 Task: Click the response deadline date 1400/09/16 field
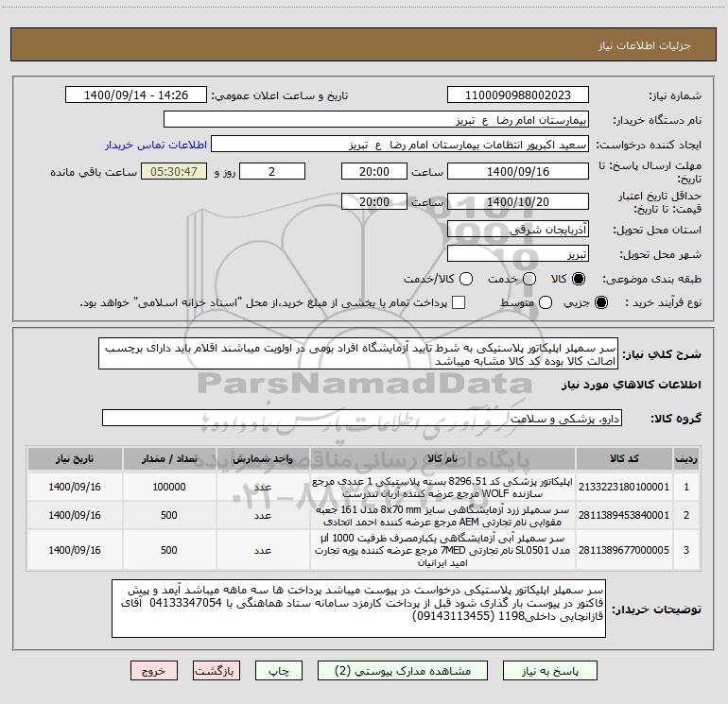click(518, 172)
